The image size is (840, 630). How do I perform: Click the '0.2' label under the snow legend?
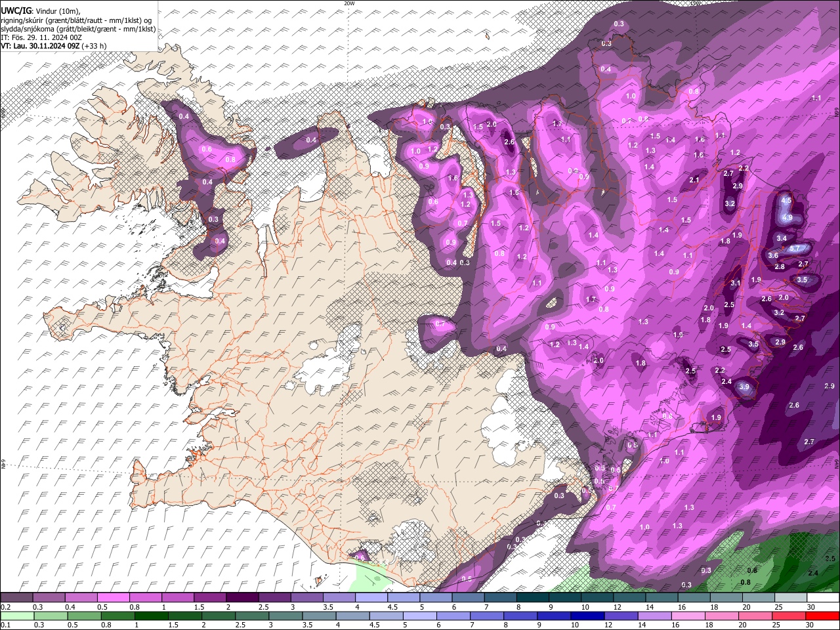pyautogui.click(x=5, y=607)
